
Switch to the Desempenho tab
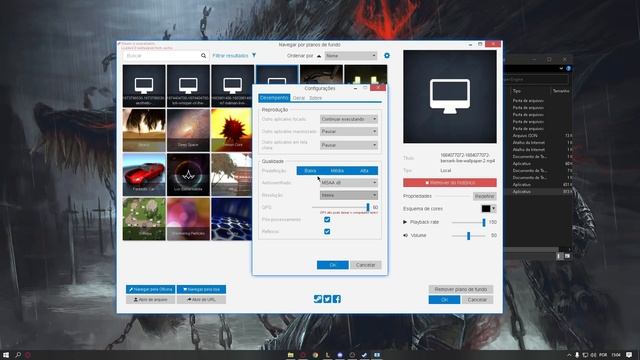pyautogui.click(x=274, y=98)
